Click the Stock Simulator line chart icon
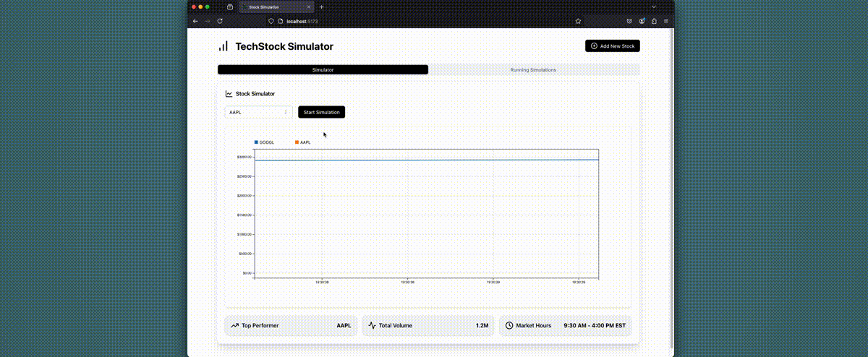Image resolution: width=868 pixels, height=357 pixels. click(229, 94)
